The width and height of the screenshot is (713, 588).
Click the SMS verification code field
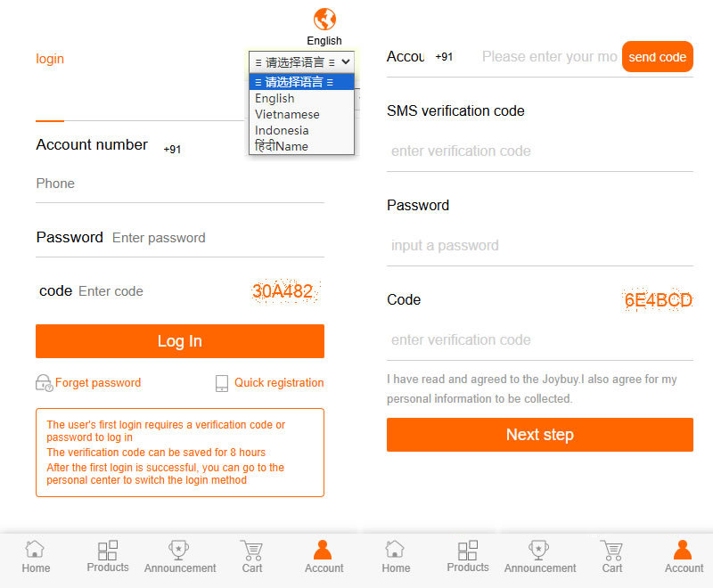(x=539, y=151)
